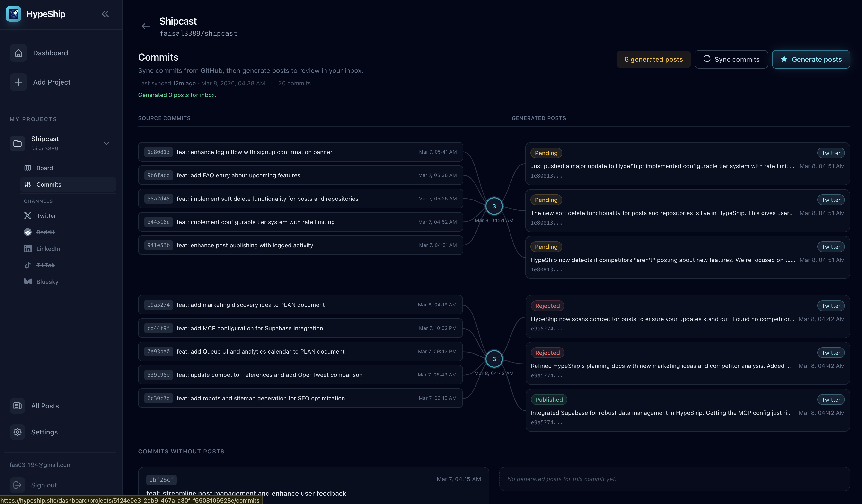Select the Twitter channel icon
This screenshot has height=504, width=862.
tap(28, 215)
